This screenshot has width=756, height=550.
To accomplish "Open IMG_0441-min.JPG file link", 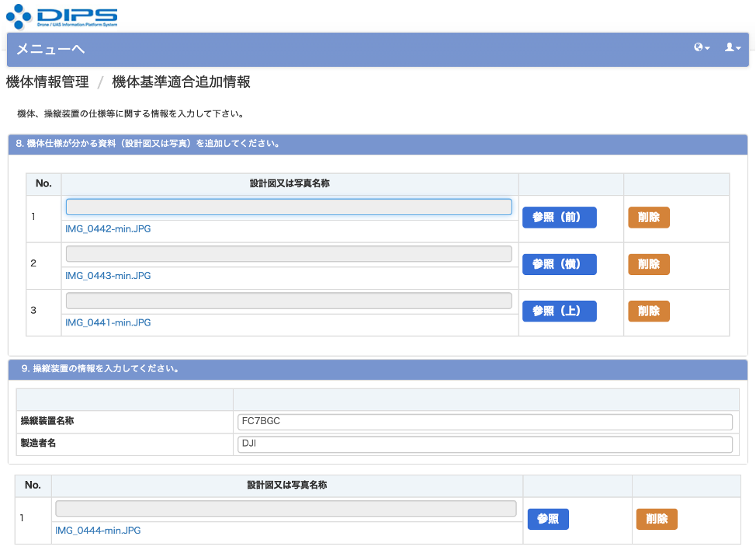I will [x=108, y=322].
